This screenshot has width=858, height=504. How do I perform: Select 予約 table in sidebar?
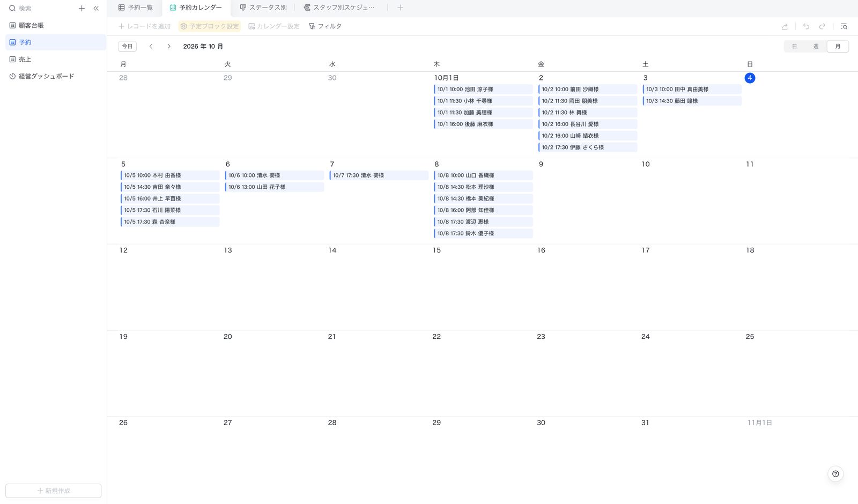click(x=55, y=42)
